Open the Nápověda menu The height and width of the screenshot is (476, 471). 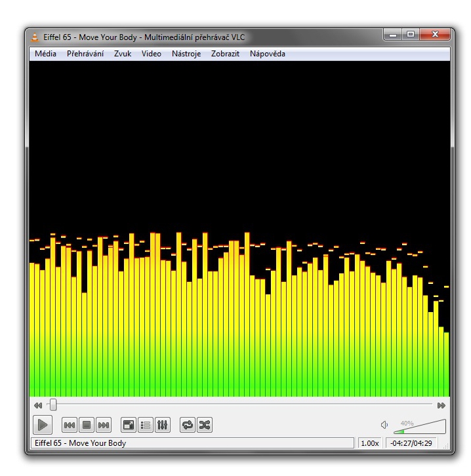point(267,54)
